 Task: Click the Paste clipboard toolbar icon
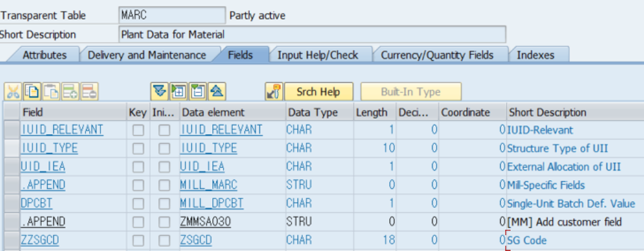pos(51,91)
